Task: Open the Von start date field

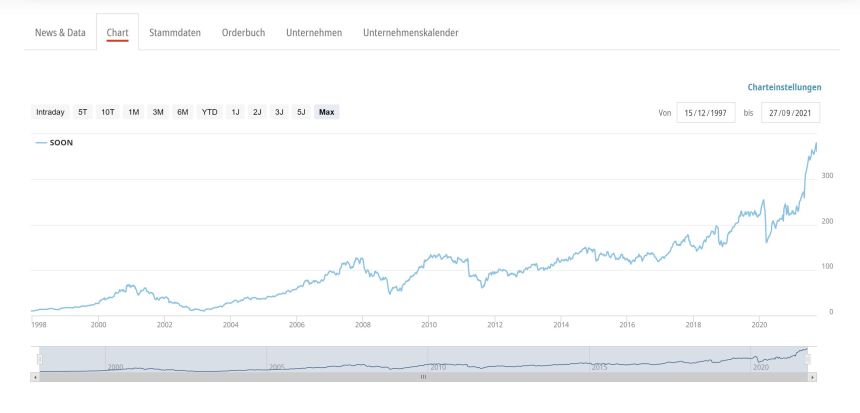Action: pos(705,113)
